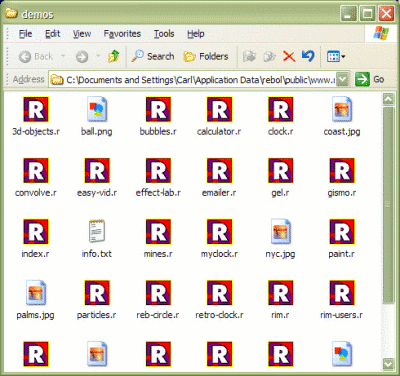Click the address path field
Viewport: 400px width, 376px height.
pos(199,80)
